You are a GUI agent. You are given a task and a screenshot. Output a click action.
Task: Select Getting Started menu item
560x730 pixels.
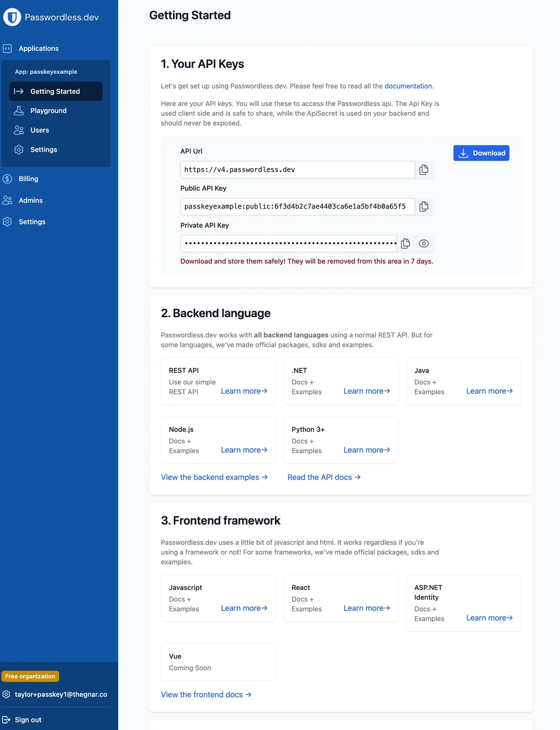coord(56,91)
